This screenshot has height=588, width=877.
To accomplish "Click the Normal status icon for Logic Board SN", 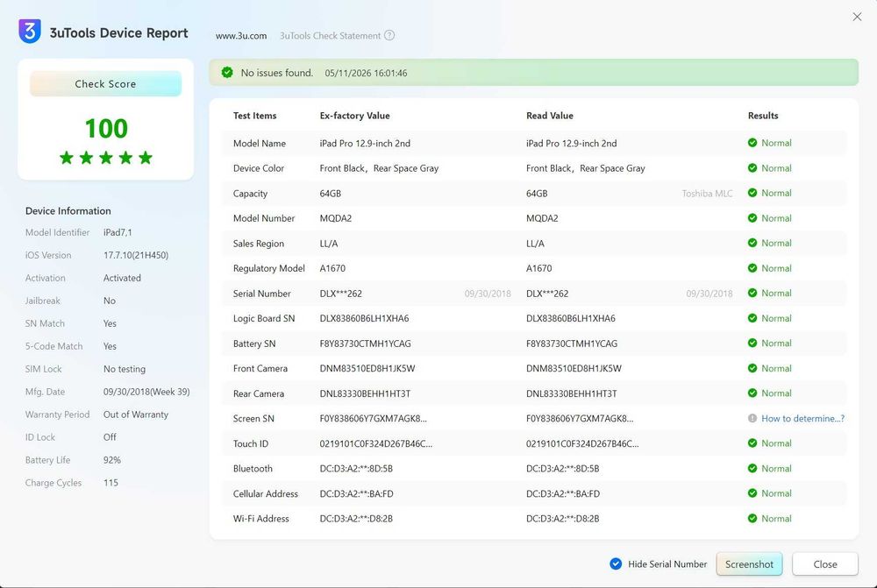I will coord(752,318).
